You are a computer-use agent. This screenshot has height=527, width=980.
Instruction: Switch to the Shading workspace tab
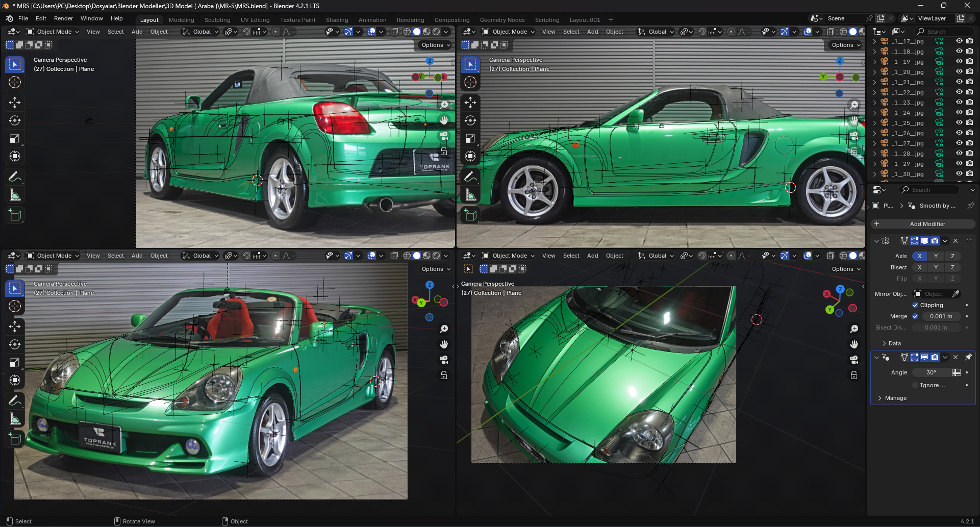337,20
